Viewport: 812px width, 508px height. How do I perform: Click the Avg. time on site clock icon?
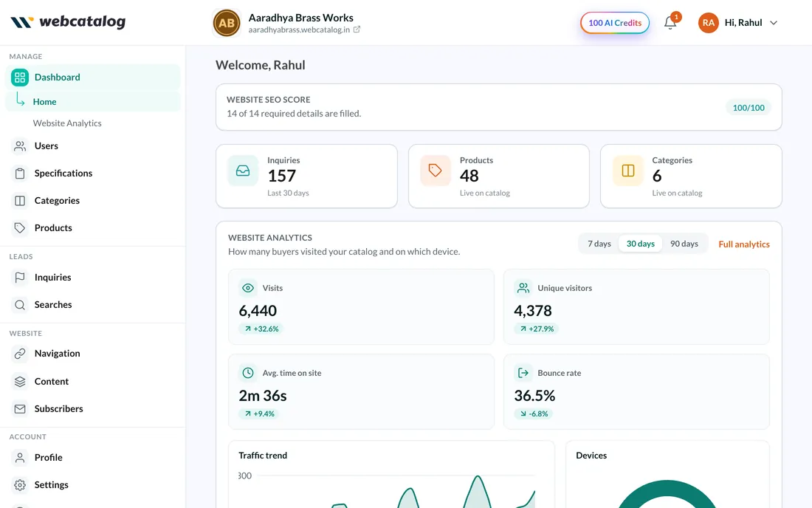[x=248, y=373]
